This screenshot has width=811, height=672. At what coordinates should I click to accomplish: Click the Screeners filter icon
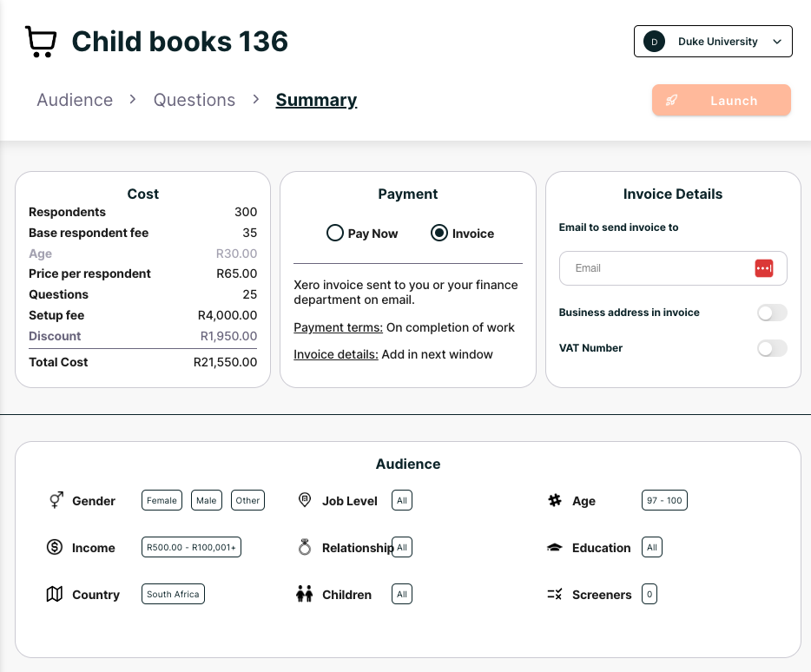coord(555,595)
